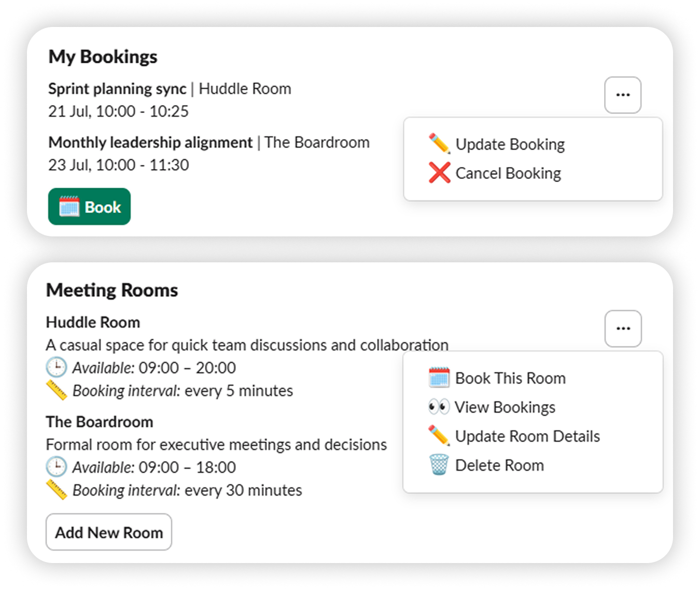The image size is (700, 590).
Task: Select Update Booking from the menu
Action: 510,144
